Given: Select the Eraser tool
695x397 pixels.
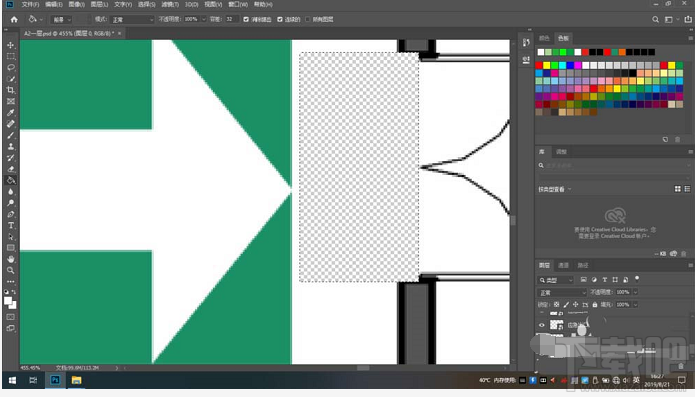Looking at the screenshot, I should [x=11, y=169].
